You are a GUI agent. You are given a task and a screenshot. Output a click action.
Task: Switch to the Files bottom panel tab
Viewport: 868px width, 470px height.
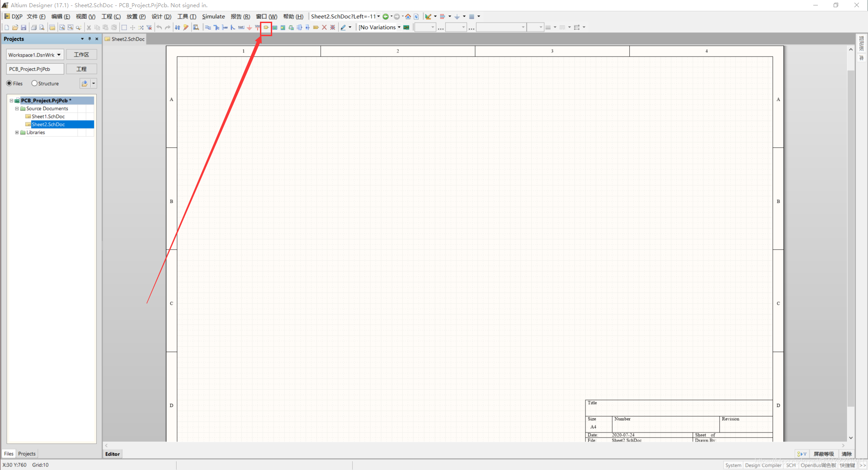pos(9,454)
